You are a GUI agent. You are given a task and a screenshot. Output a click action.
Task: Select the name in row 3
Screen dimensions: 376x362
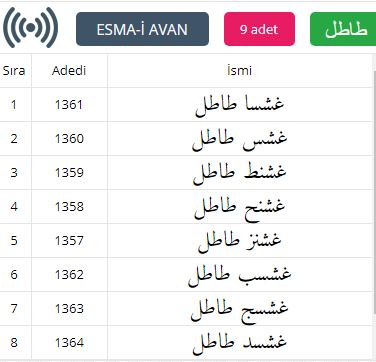239,173
